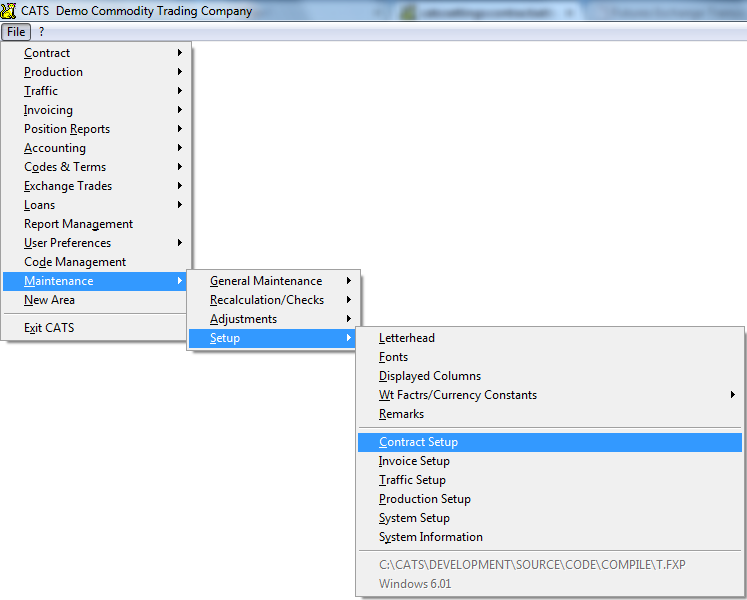This screenshot has width=747, height=600.
Task: Select New Area
Action: coord(95,300)
